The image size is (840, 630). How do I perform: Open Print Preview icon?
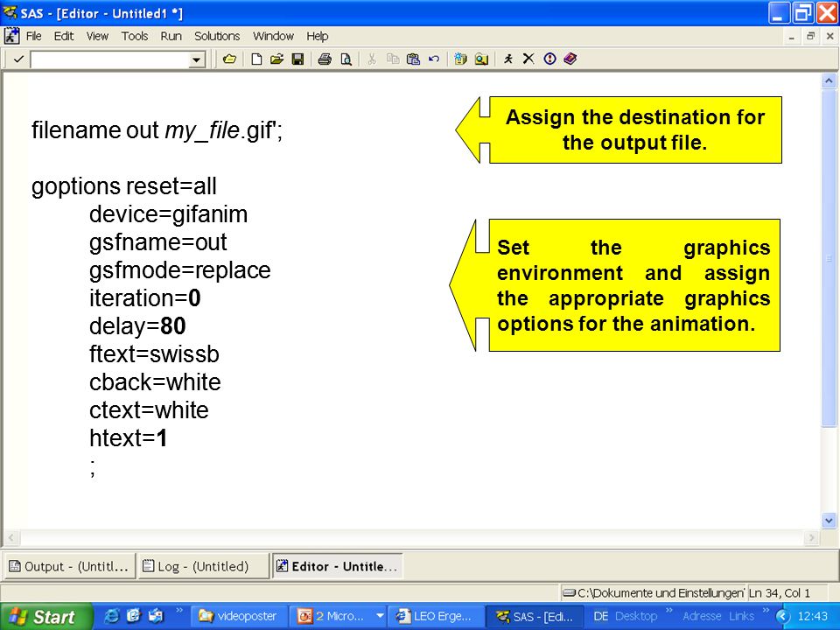coord(346,59)
